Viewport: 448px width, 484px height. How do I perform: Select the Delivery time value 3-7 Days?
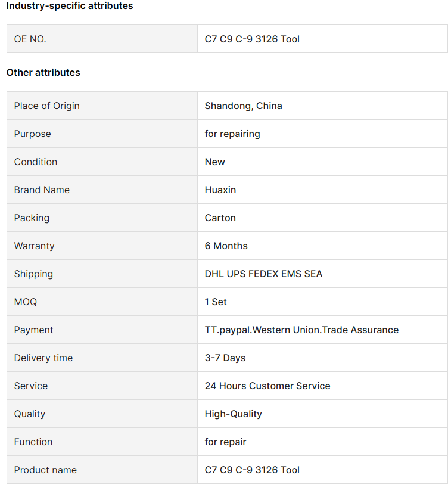pyautogui.click(x=225, y=358)
